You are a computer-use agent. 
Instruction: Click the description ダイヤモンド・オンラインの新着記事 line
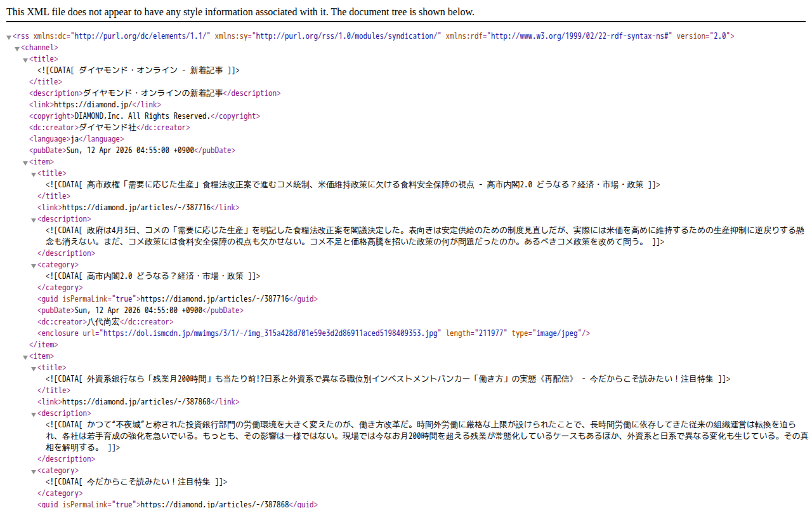pos(155,93)
